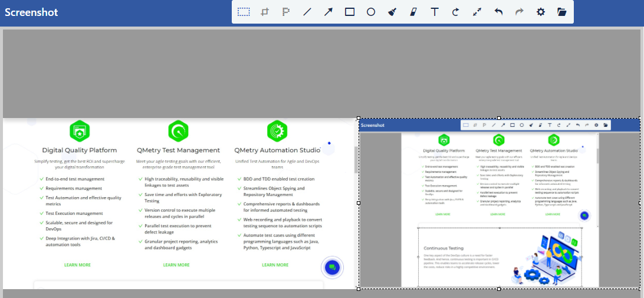
Task: Click Learn More under QMetry Test Management
Action: click(x=176, y=265)
